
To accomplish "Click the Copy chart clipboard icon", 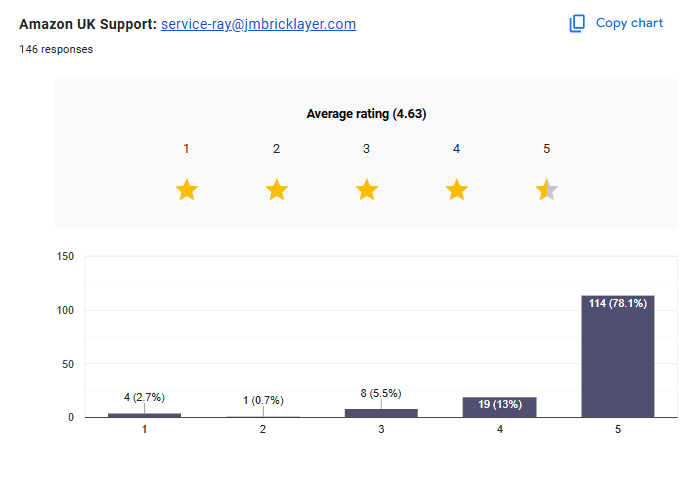I will coord(577,23).
